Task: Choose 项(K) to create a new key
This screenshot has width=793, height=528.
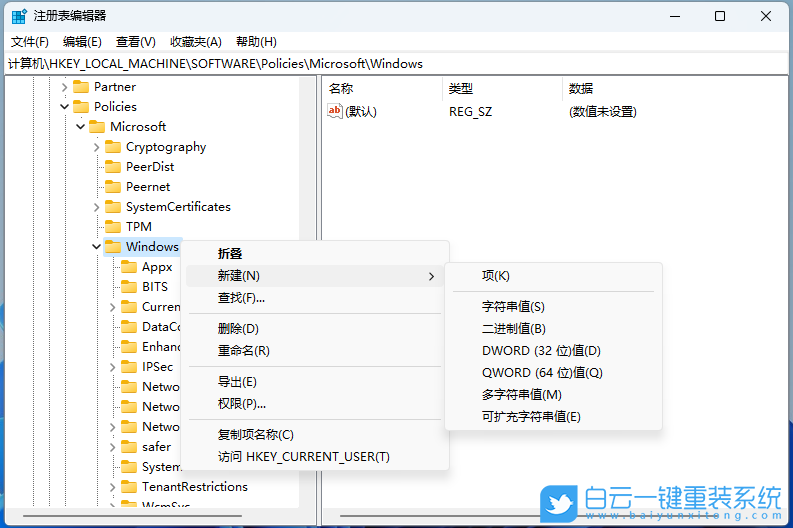Action: coord(495,276)
